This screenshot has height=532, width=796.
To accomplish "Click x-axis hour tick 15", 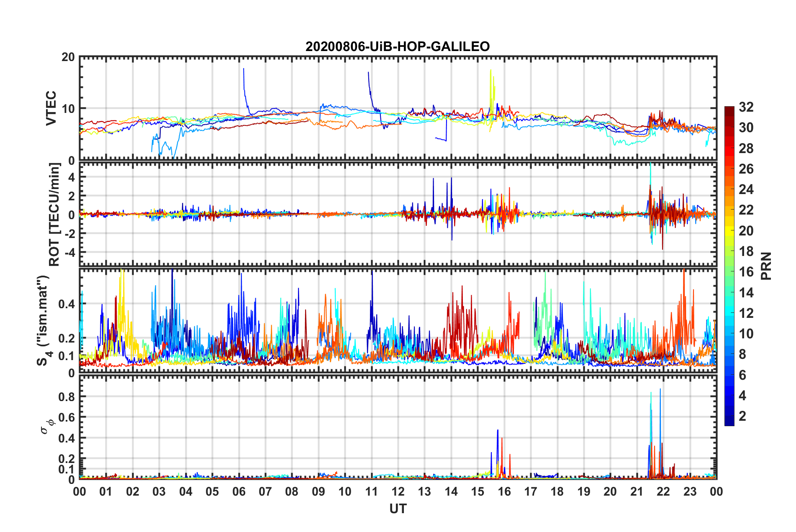I will pos(478,491).
